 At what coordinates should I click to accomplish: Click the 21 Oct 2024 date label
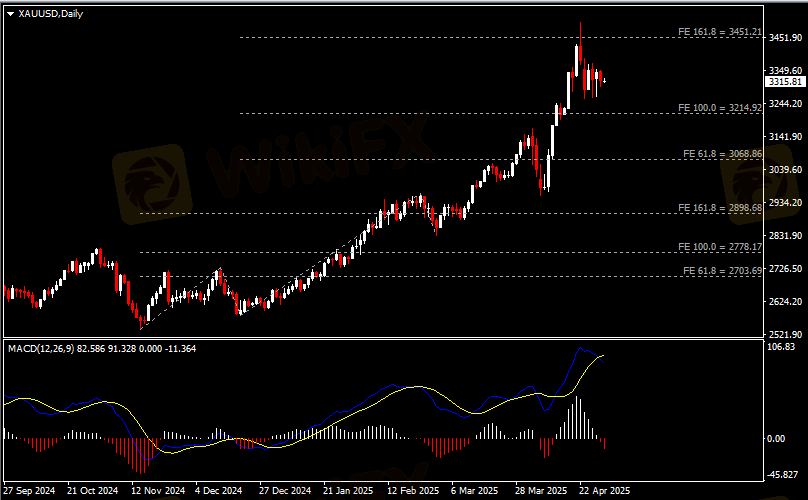[x=93, y=491]
